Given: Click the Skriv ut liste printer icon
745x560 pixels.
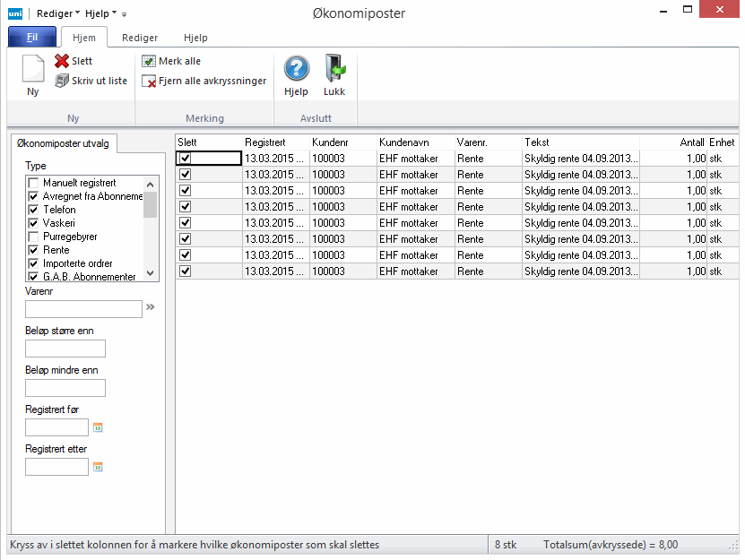Looking at the screenshot, I should tap(62, 81).
